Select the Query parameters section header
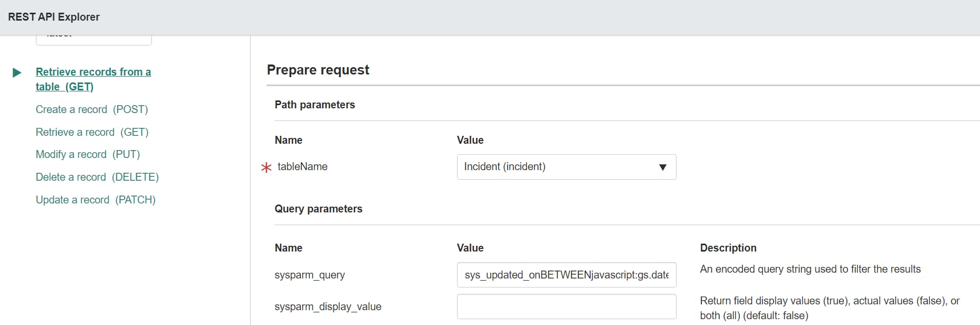 point(318,209)
